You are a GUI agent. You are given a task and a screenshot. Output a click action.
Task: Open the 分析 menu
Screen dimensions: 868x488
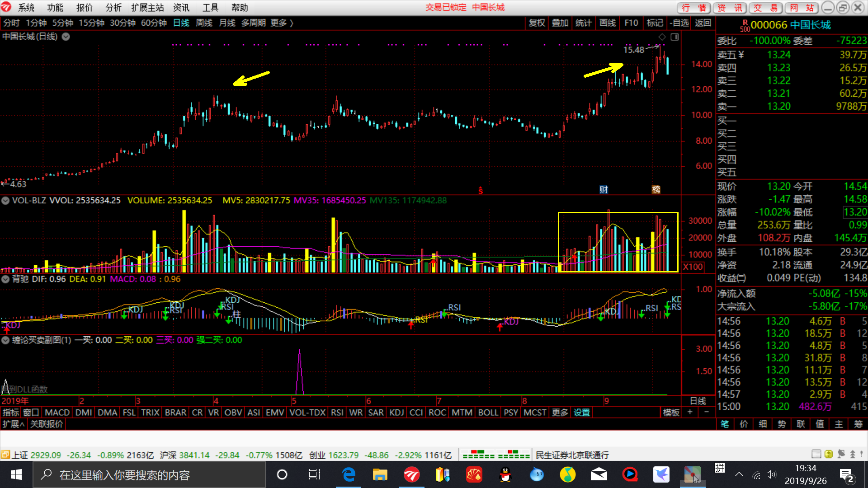point(113,7)
